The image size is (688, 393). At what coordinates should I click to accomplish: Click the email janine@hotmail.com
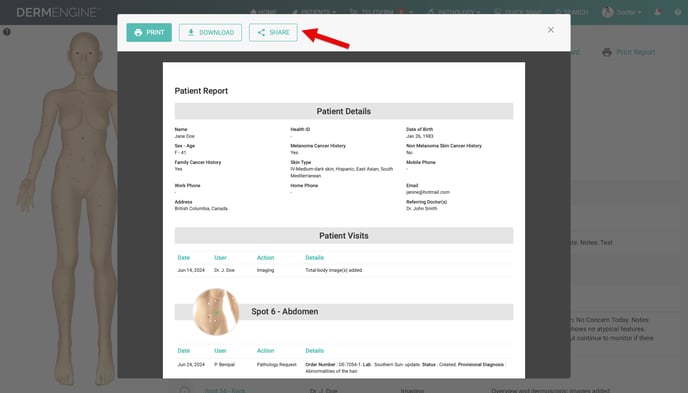click(x=428, y=192)
